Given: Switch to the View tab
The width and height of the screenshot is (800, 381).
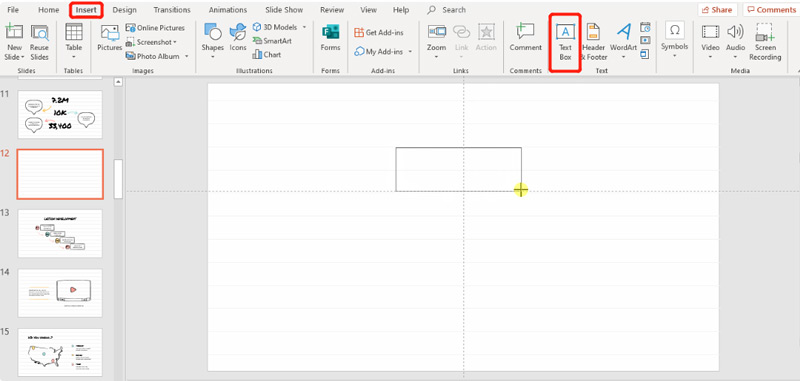Looking at the screenshot, I should 368,10.
